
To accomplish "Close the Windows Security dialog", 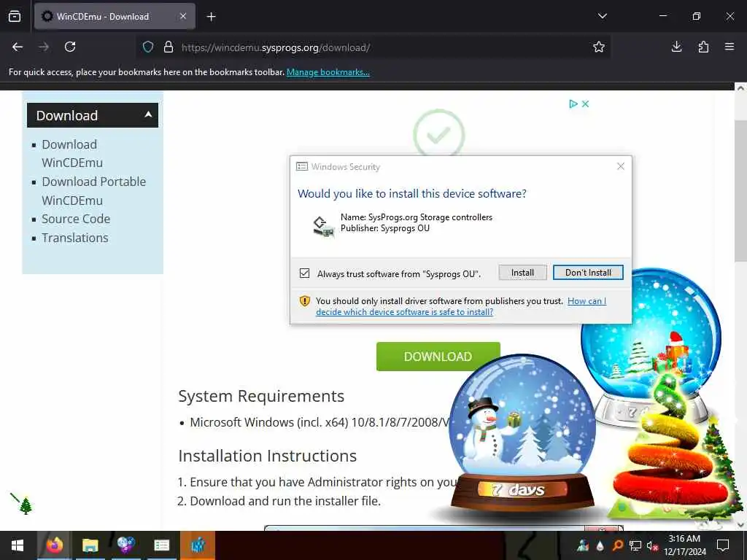I will [620, 166].
